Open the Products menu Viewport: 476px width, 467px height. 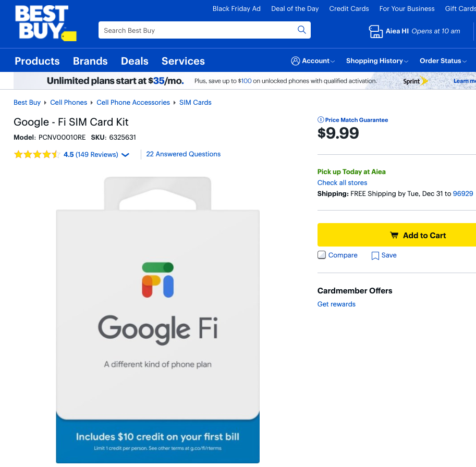[x=36, y=61]
